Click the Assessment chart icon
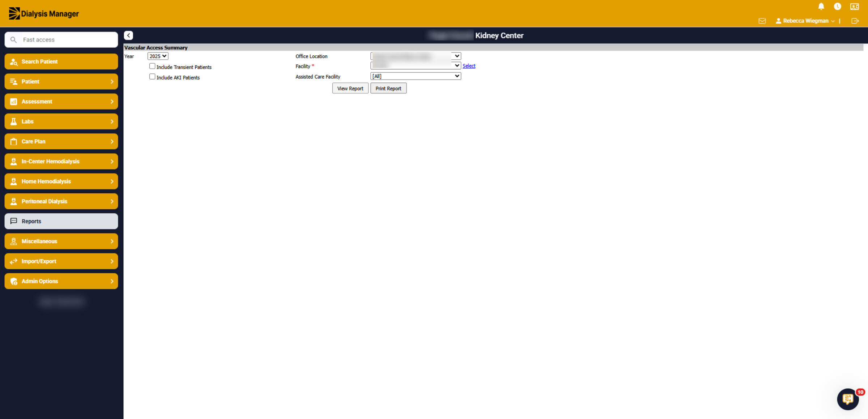The height and width of the screenshot is (419, 868). point(14,102)
